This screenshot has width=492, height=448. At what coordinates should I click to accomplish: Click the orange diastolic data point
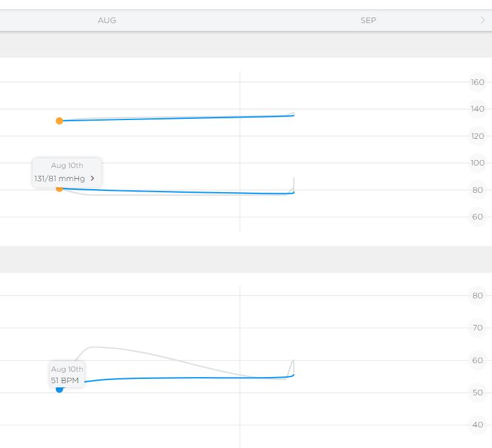pos(59,189)
